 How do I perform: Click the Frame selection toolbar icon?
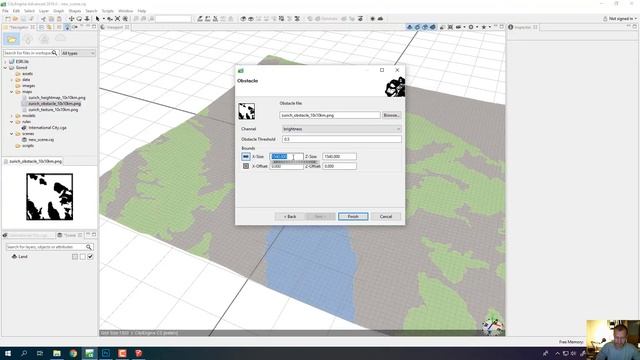(117, 19)
